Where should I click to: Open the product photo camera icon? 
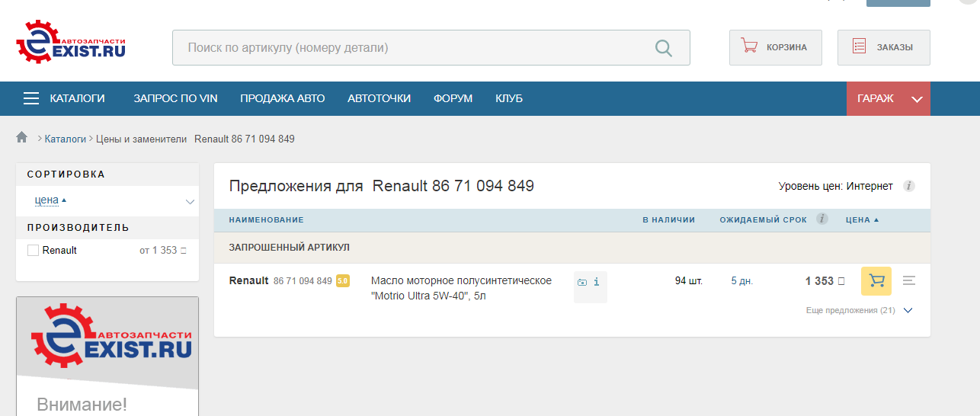[582, 282]
